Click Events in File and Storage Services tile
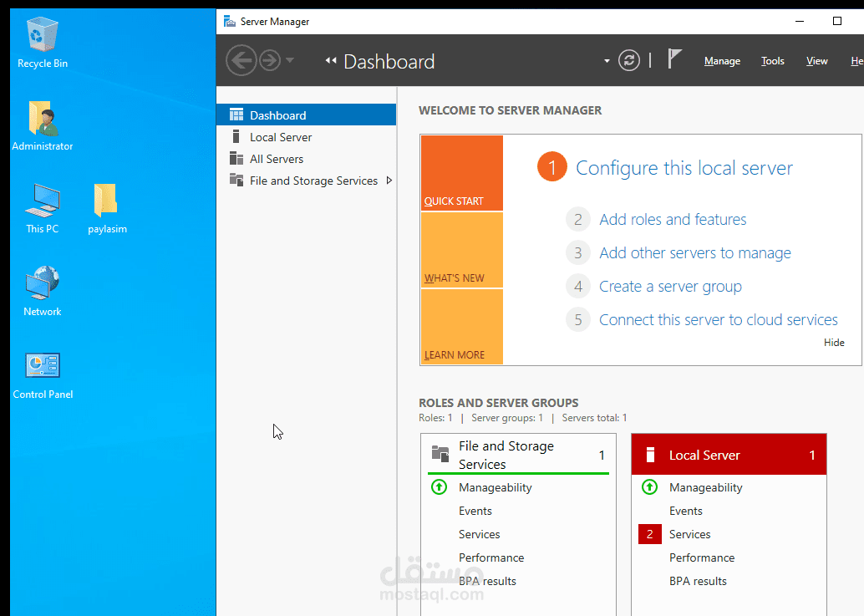 pos(475,511)
